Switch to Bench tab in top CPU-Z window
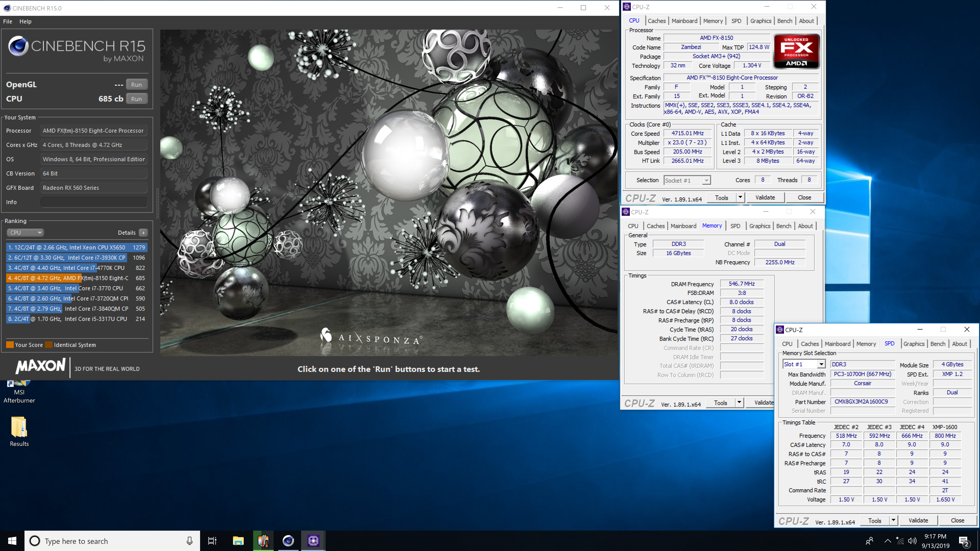 785,21
